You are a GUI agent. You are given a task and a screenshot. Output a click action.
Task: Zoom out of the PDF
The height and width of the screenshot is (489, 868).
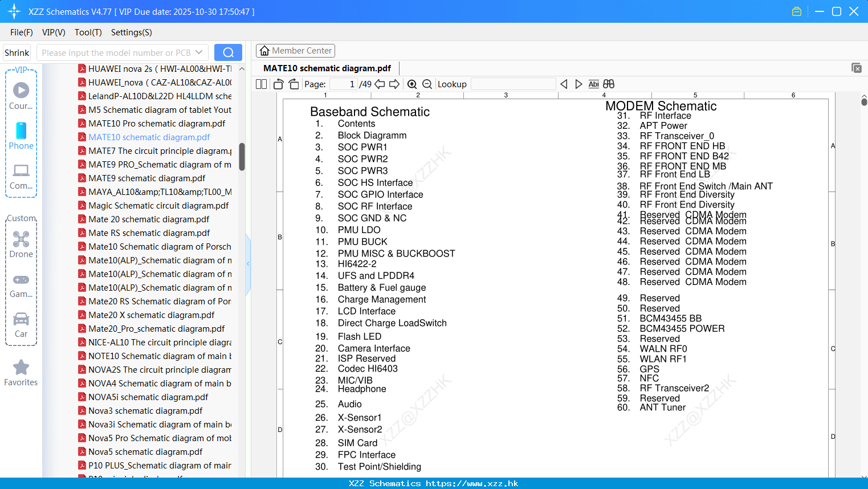[x=427, y=84]
